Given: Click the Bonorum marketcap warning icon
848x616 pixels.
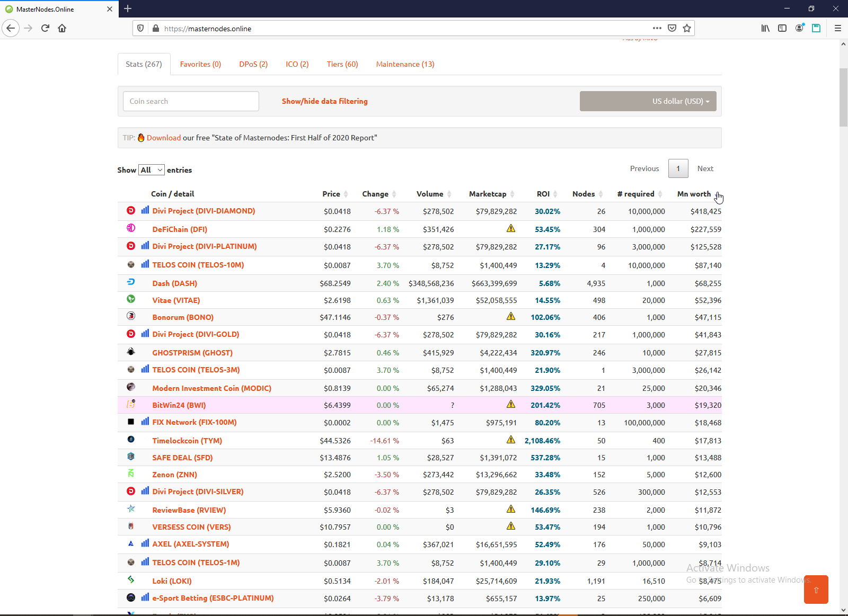Looking at the screenshot, I should coord(511,316).
